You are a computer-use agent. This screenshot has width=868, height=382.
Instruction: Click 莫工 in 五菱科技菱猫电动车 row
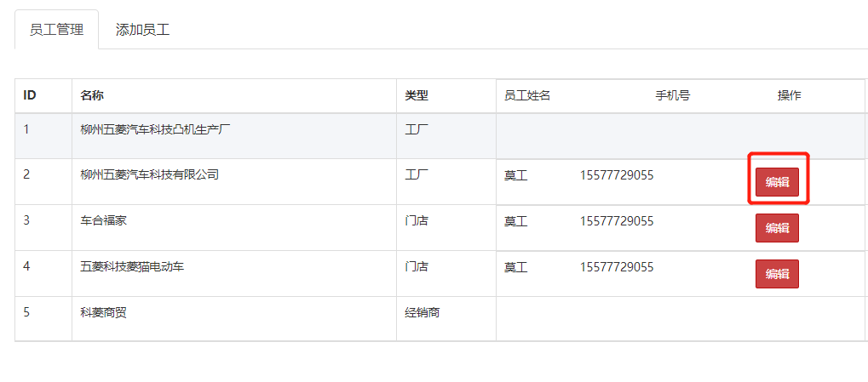pyautogui.click(x=516, y=267)
